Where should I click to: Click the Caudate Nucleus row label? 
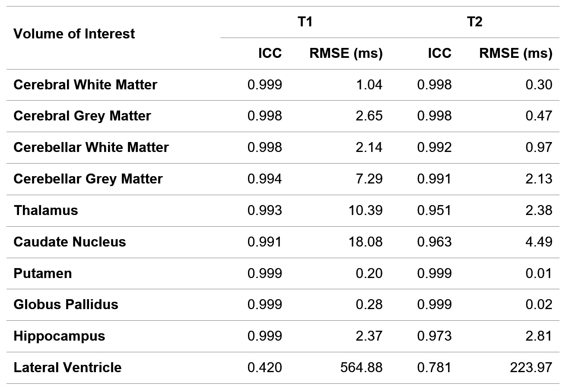click(x=70, y=242)
